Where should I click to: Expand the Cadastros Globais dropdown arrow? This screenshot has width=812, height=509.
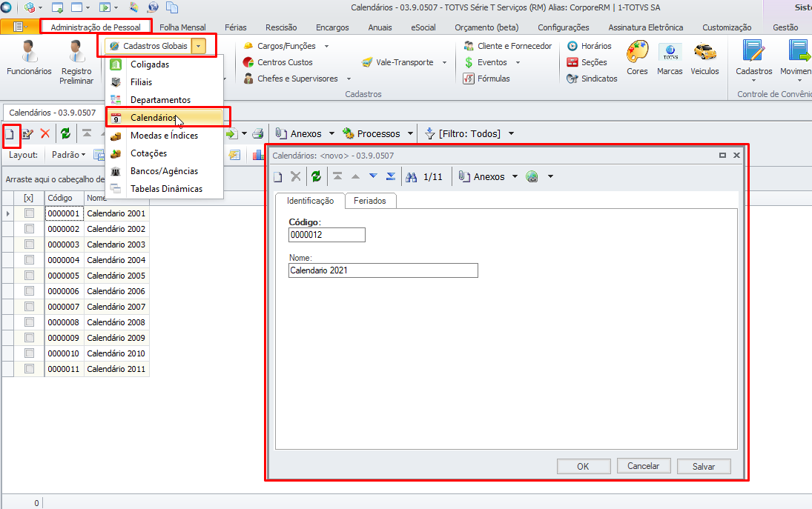click(198, 46)
